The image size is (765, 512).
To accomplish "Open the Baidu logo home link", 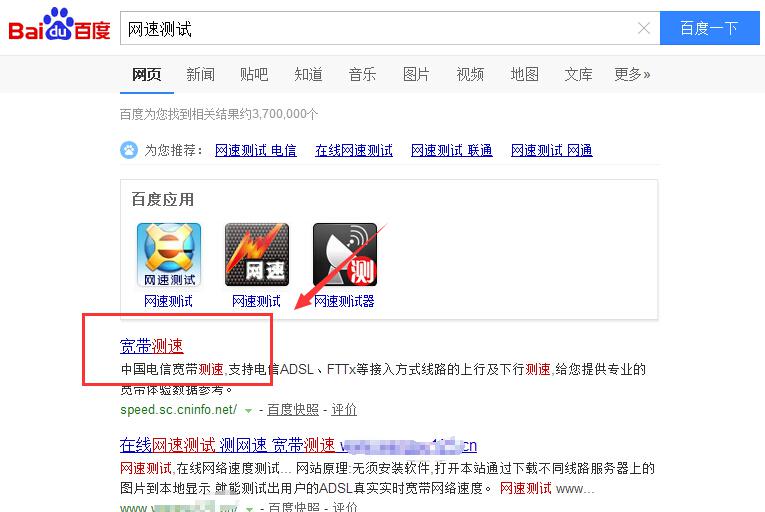I will point(59,25).
